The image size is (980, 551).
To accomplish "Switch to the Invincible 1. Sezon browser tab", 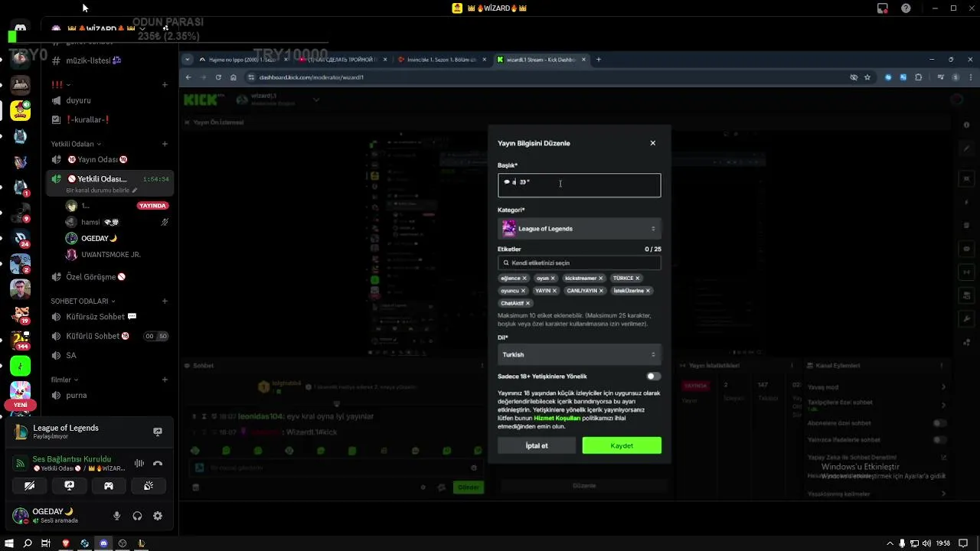I will [441, 59].
